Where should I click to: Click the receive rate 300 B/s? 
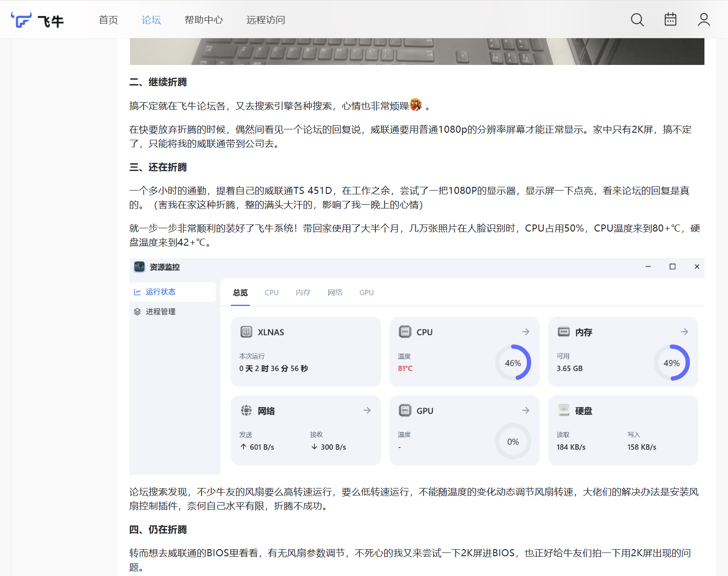[x=333, y=447]
